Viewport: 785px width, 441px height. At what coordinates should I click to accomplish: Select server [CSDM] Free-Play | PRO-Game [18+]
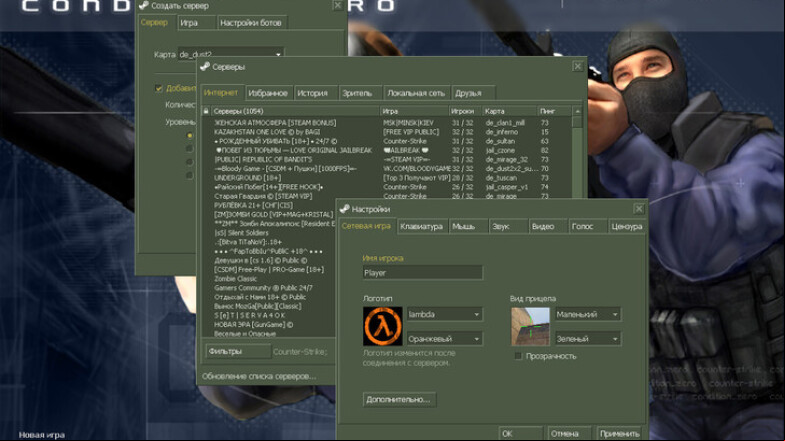[x=269, y=269]
